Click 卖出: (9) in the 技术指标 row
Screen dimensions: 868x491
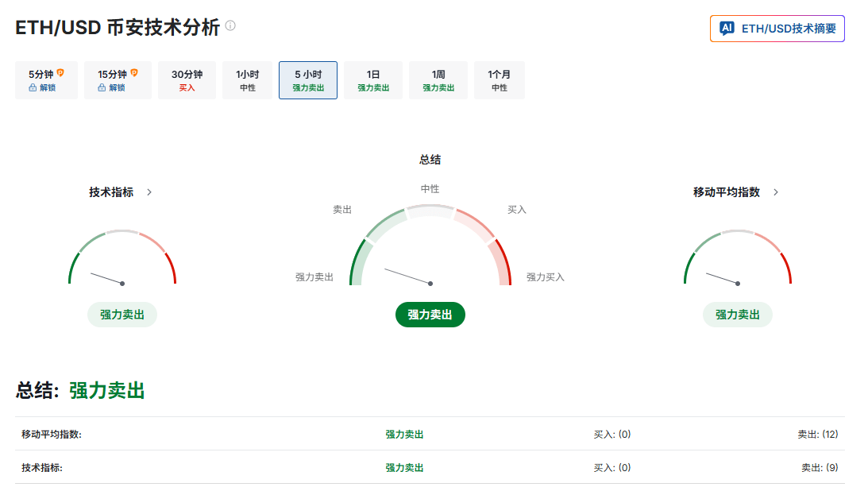(820, 468)
